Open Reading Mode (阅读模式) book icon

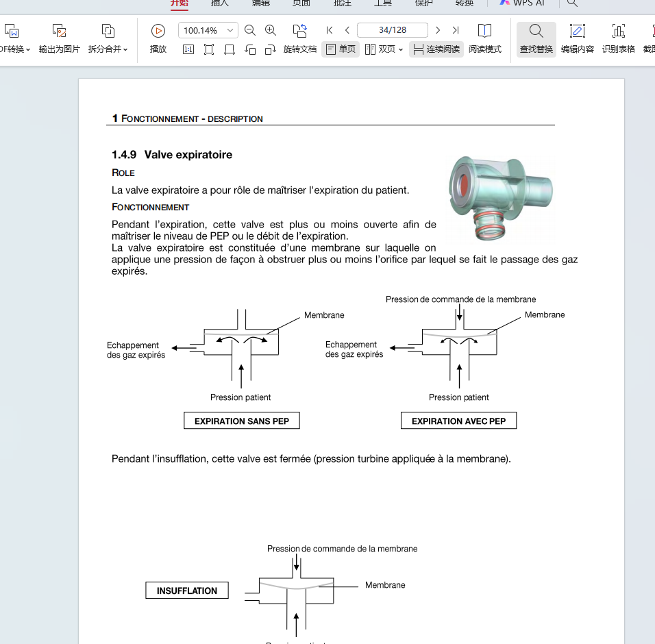click(x=484, y=31)
